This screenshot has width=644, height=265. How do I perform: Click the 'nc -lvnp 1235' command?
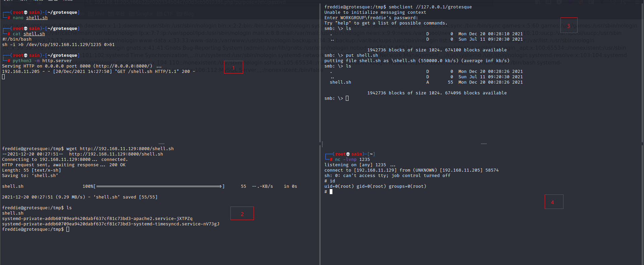coord(353,160)
